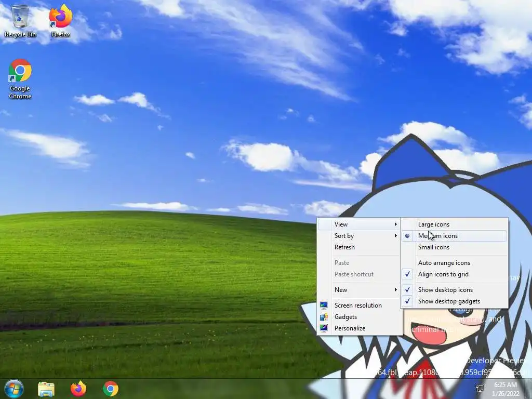Viewport: 532px width, 399px height.
Task: Choose Refresh in the context menu
Action: [x=358, y=247]
